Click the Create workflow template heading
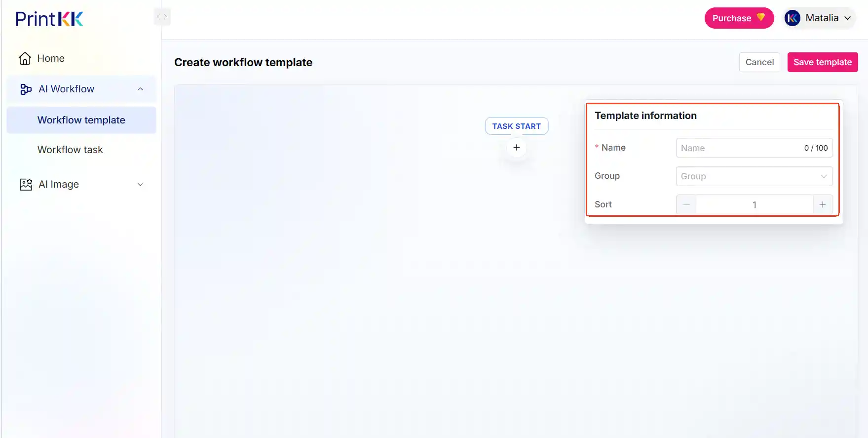 coord(243,62)
